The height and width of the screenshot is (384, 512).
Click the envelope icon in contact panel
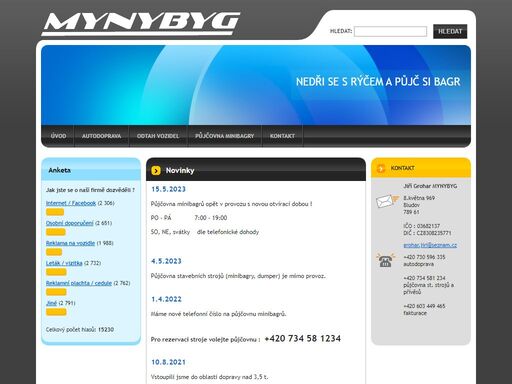[387, 201]
